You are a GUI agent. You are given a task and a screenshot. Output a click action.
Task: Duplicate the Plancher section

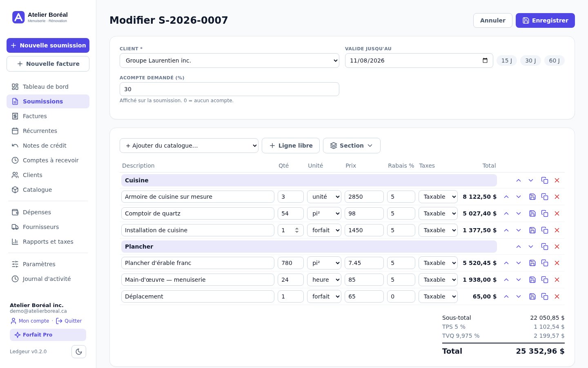545,247
